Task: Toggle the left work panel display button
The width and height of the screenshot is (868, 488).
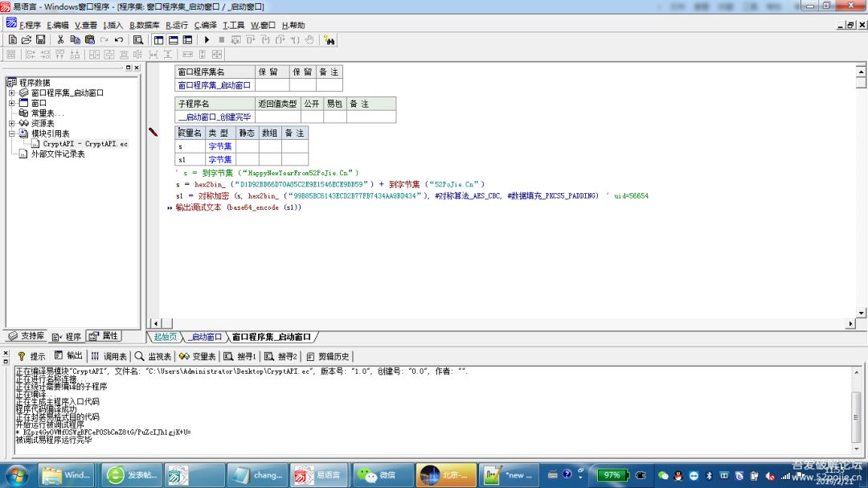Action: (158, 39)
